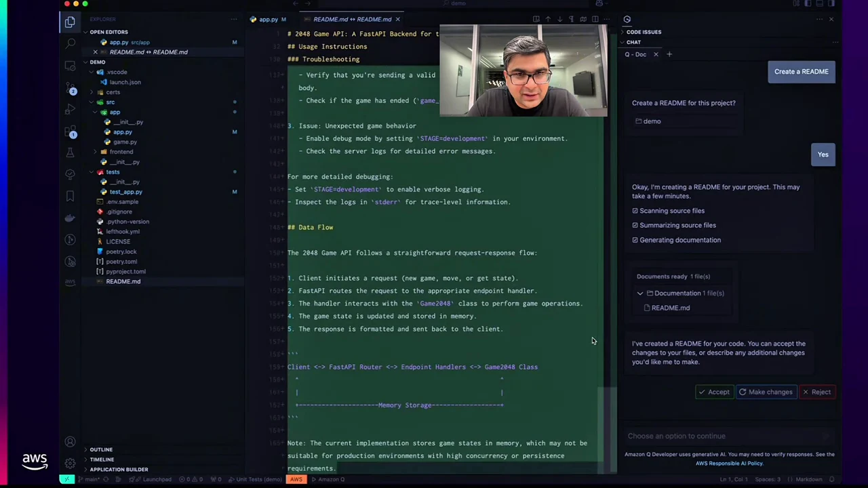Screen dimensions: 868x488
Task: Click Amazon Q status bar item
Action: pos(329,479)
